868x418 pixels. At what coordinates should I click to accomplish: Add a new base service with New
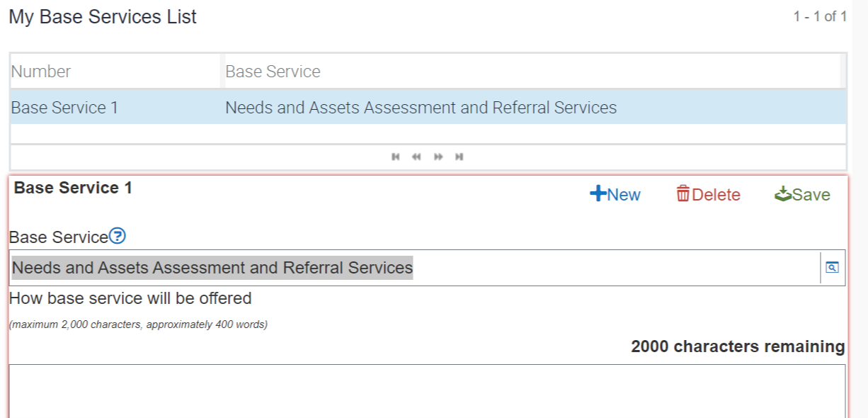tap(615, 195)
